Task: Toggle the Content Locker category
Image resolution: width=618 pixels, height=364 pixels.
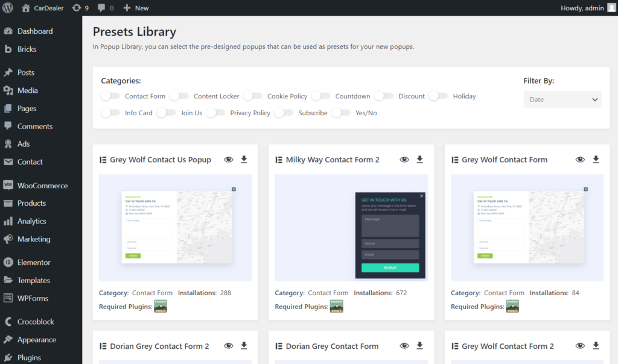Action: click(179, 96)
